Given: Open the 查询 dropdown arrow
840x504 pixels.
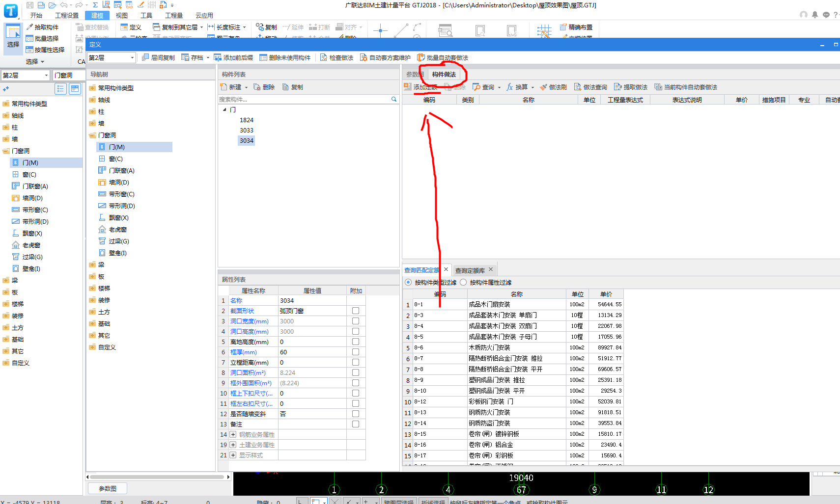Looking at the screenshot, I should click(x=499, y=87).
